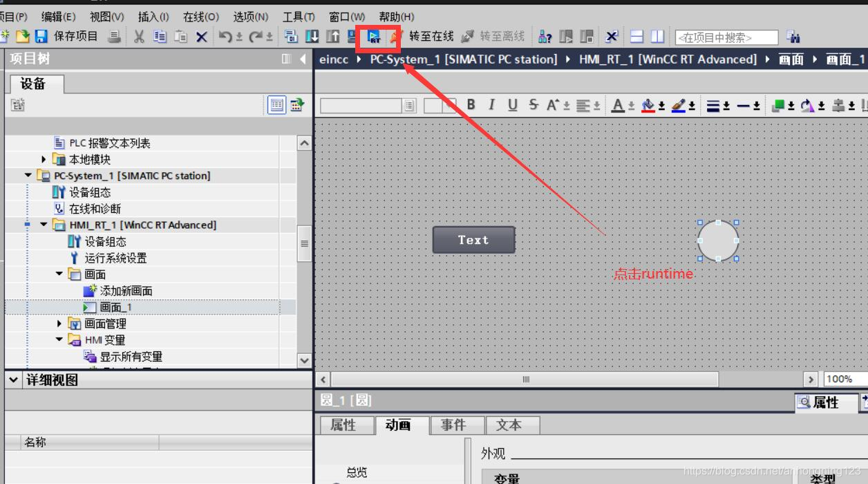
Task: Click the Paste icon in toolbar
Action: [180, 37]
